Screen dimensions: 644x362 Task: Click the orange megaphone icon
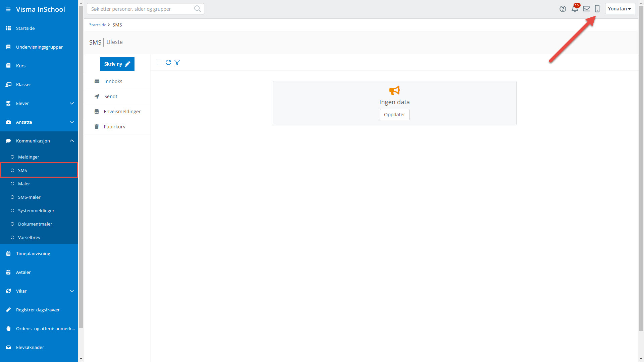(394, 90)
